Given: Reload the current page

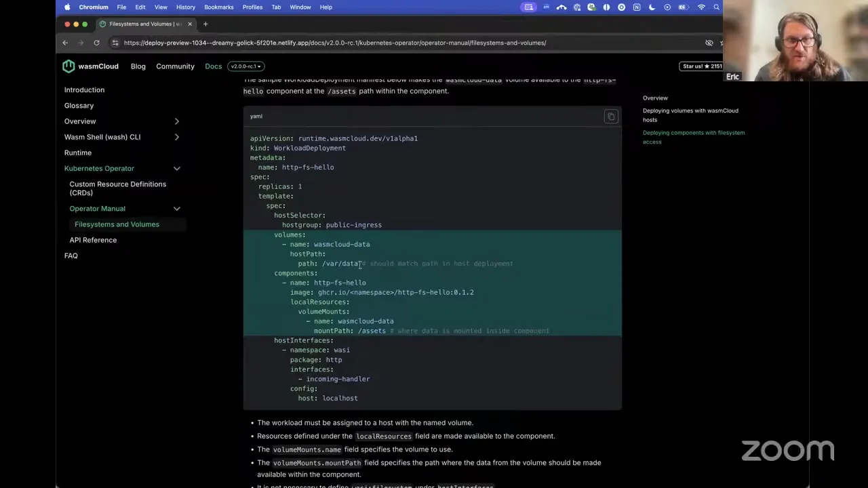Looking at the screenshot, I should tap(96, 43).
